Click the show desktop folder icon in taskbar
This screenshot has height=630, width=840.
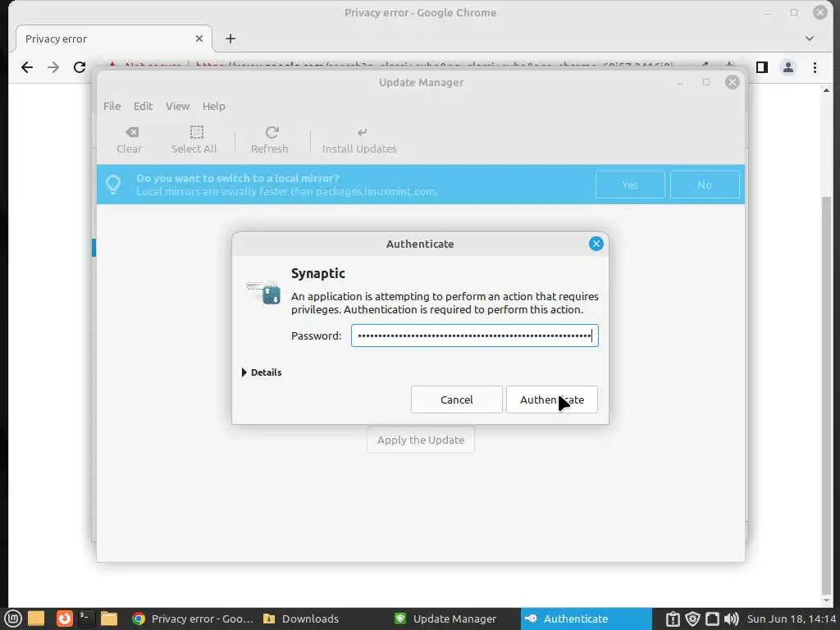click(x=36, y=619)
